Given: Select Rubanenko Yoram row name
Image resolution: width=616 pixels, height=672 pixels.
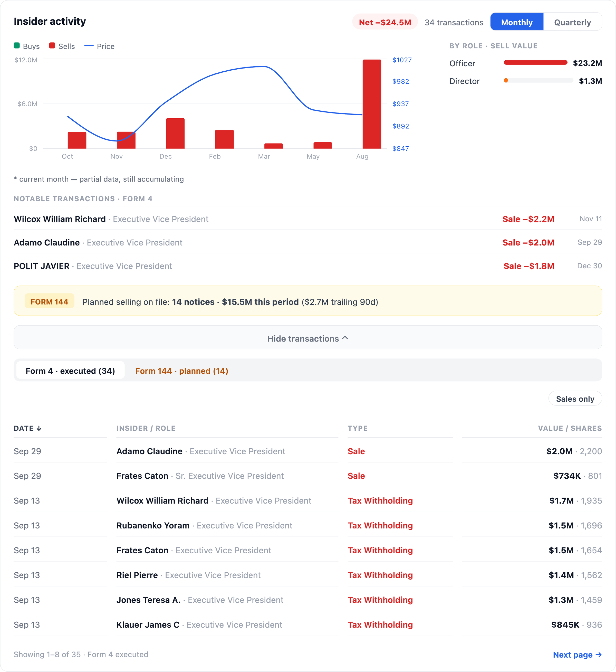Looking at the screenshot, I should 153,525.
